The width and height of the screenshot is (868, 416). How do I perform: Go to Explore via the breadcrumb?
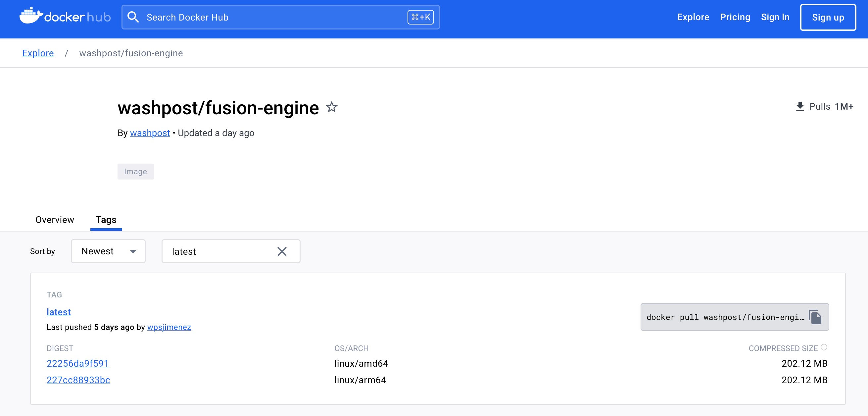pyautogui.click(x=38, y=53)
